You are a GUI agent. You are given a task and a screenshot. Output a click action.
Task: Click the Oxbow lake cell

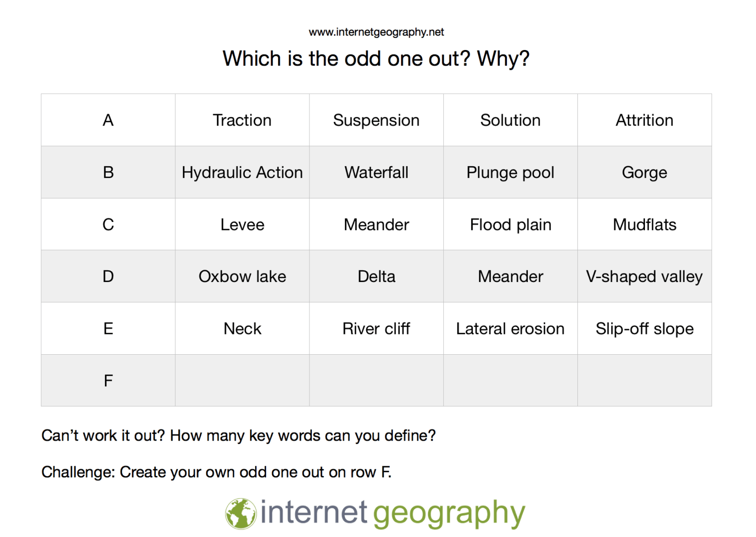click(x=242, y=276)
